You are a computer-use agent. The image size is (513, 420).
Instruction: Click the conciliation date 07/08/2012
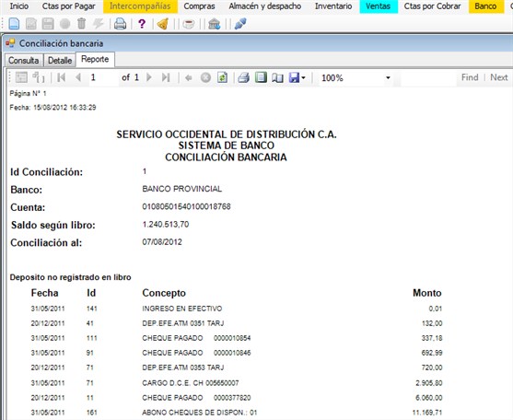click(162, 242)
